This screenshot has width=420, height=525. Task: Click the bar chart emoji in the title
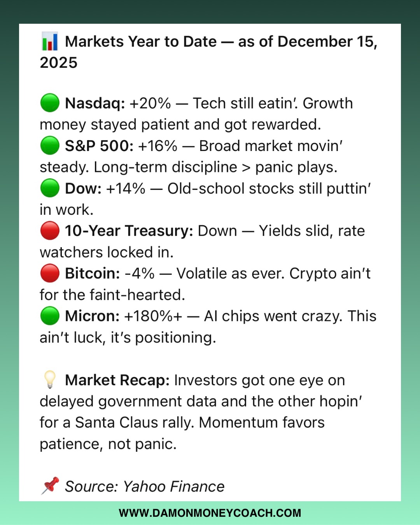click(x=50, y=42)
